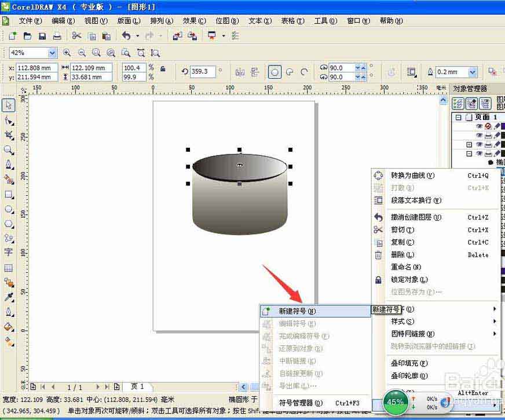Click 删除(L) in context menu
The height and width of the screenshot is (420, 505).
[437, 254]
